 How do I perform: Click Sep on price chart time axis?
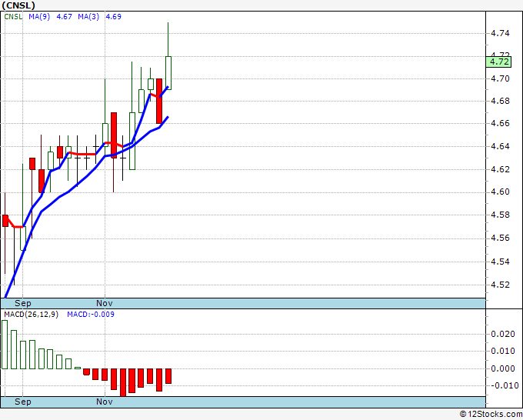point(22,303)
